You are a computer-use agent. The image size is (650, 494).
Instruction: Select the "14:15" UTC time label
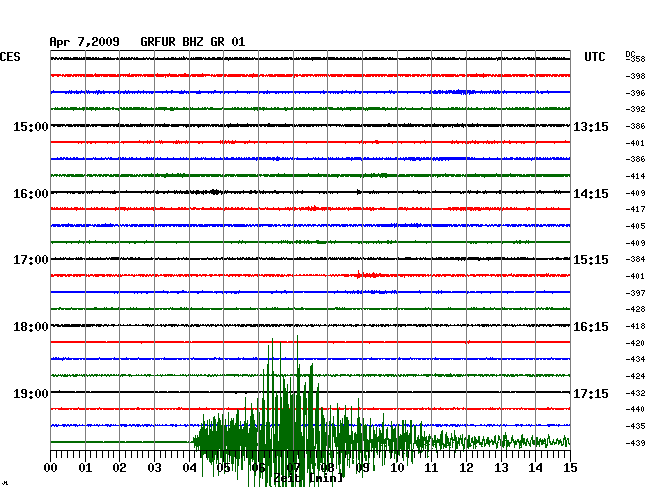pyautogui.click(x=591, y=194)
